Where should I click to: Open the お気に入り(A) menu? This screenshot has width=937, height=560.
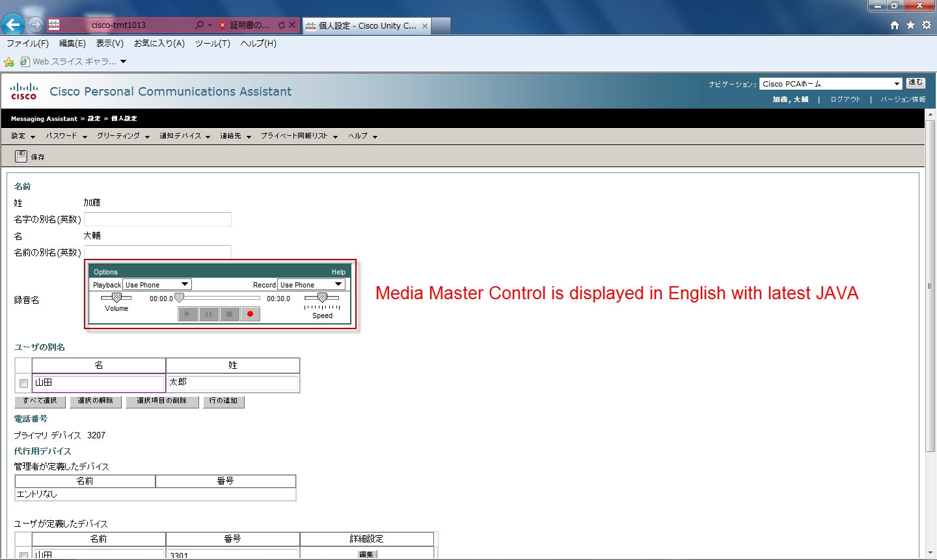point(159,44)
